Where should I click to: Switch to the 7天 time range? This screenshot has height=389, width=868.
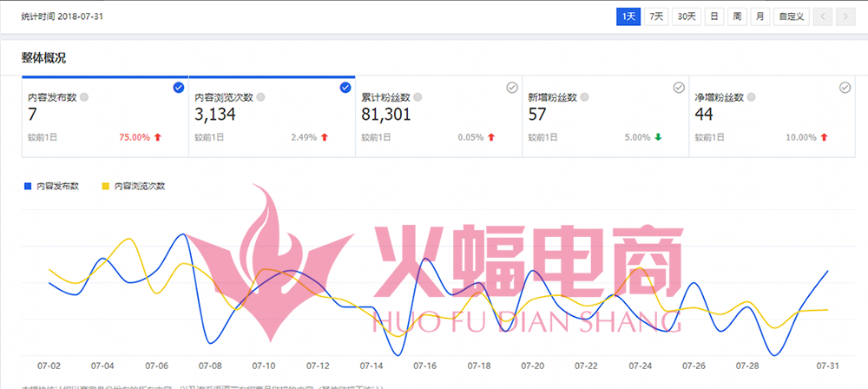[656, 16]
